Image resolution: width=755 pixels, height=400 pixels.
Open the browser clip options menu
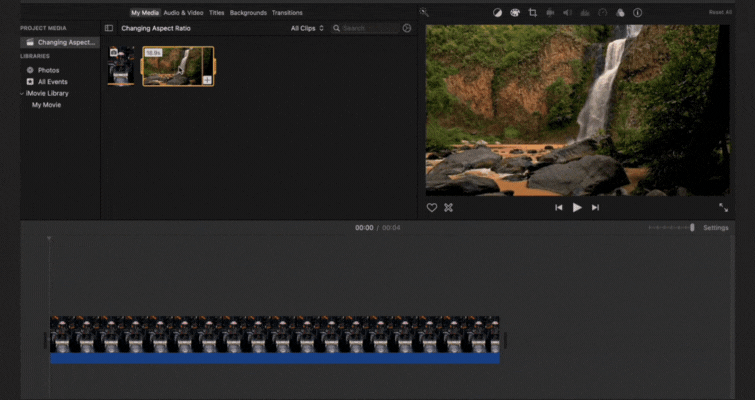tap(406, 28)
